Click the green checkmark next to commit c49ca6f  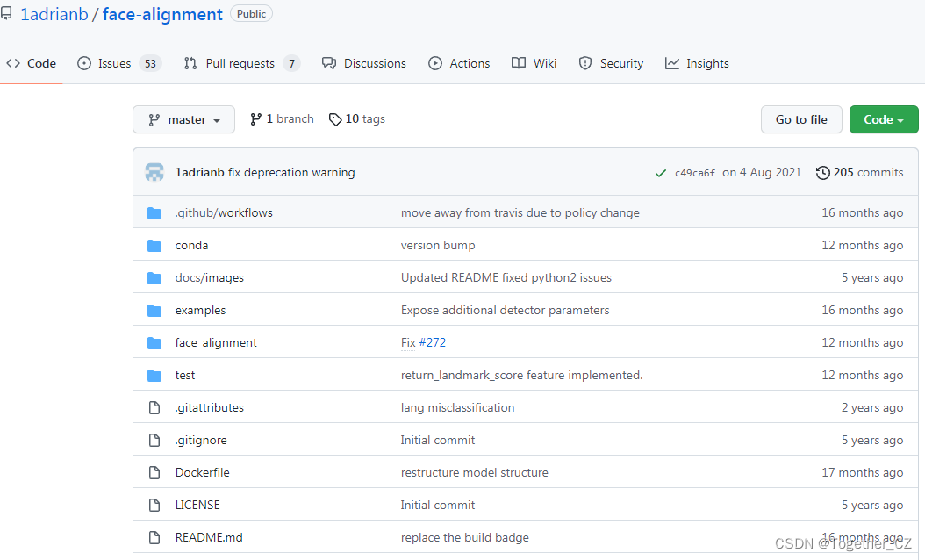click(x=661, y=172)
